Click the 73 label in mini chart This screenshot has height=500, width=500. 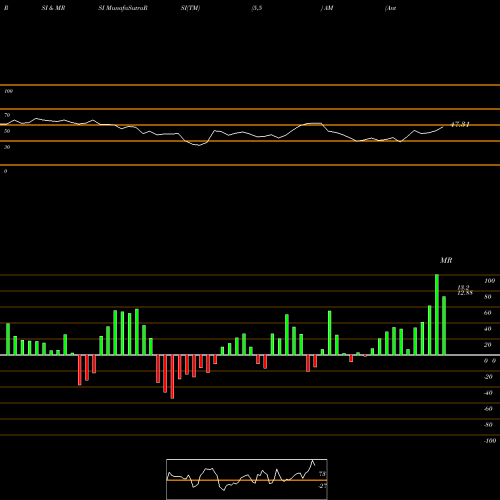click(322, 474)
